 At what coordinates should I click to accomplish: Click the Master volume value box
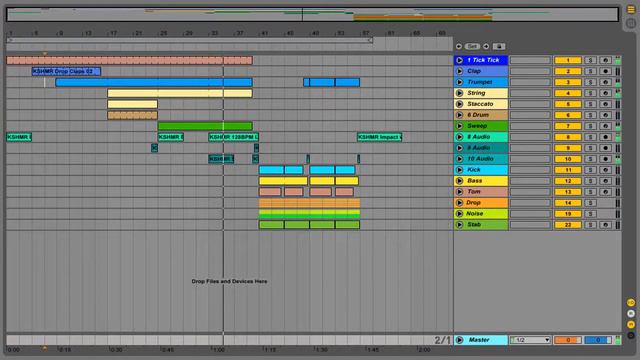pyautogui.click(x=567, y=340)
